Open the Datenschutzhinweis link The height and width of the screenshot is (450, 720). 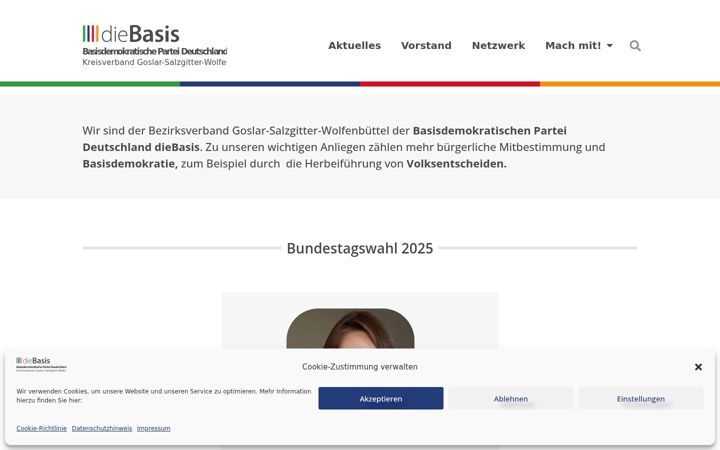pyautogui.click(x=101, y=428)
